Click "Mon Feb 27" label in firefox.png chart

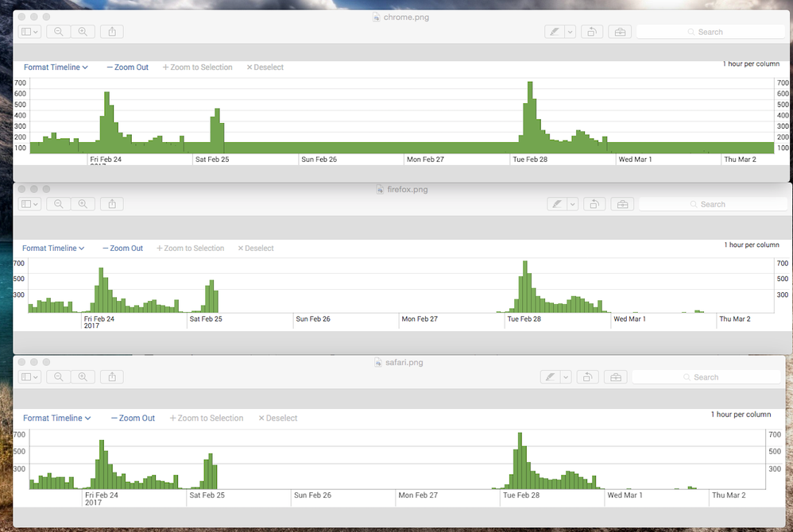pos(420,318)
